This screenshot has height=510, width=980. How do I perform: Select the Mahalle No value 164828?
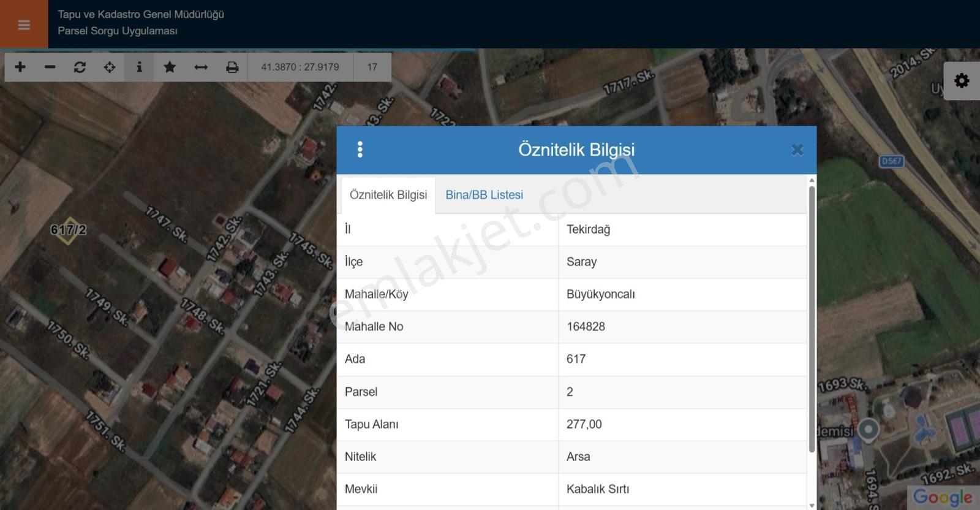pos(682,327)
